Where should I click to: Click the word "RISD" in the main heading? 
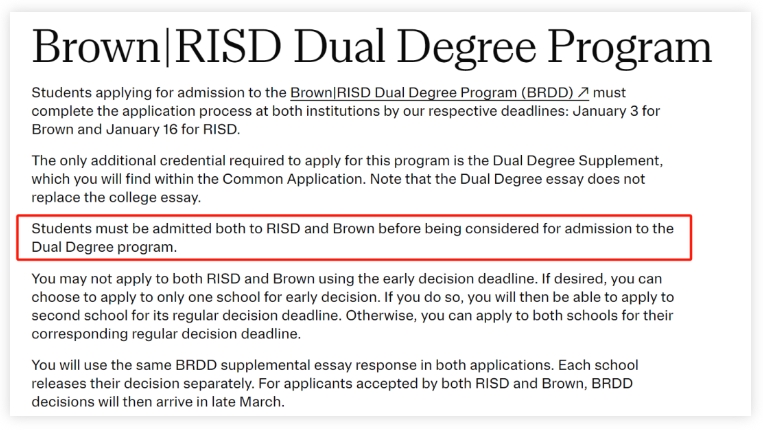[228, 47]
